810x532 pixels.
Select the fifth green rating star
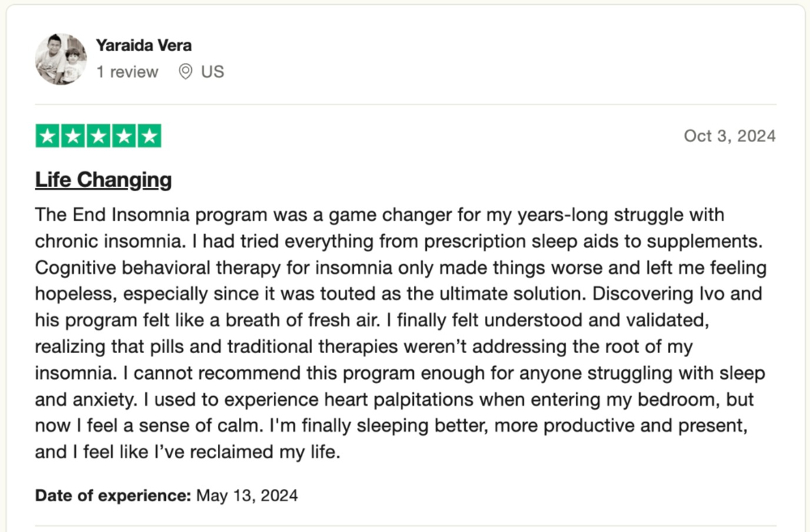(149, 136)
